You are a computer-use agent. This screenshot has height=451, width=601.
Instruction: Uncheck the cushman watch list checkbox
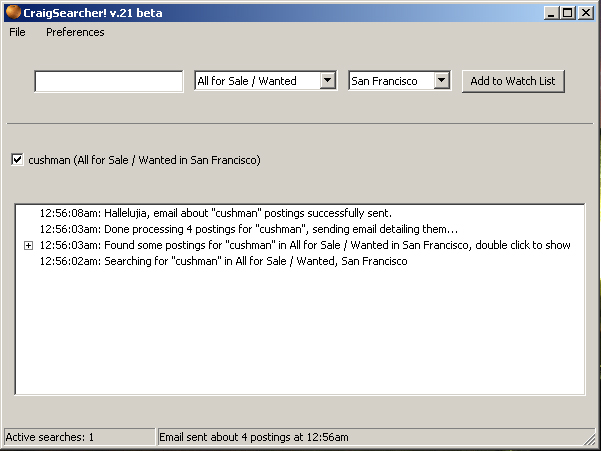coord(17,160)
